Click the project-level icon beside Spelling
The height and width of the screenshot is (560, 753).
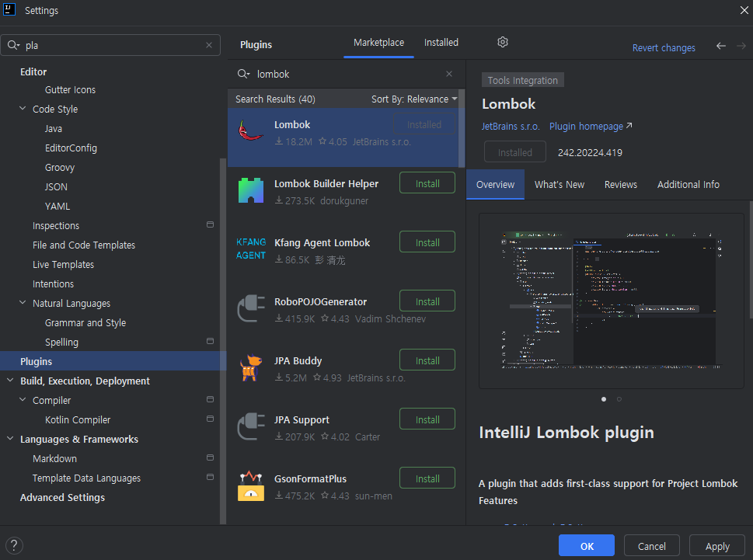[x=210, y=341]
